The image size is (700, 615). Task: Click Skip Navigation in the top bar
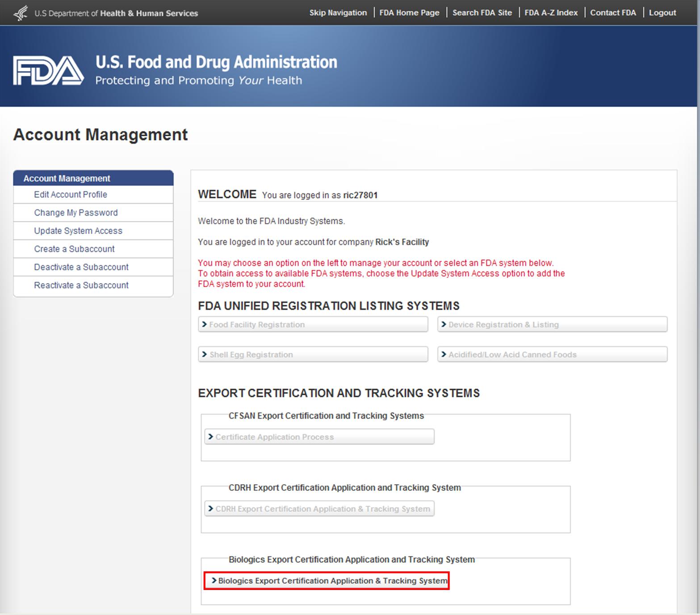pos(338,13)
